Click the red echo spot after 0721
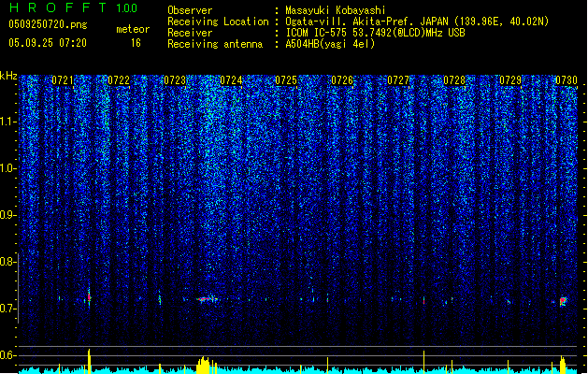The height and width of the screenshot is (374, 588). click(89, 297)
